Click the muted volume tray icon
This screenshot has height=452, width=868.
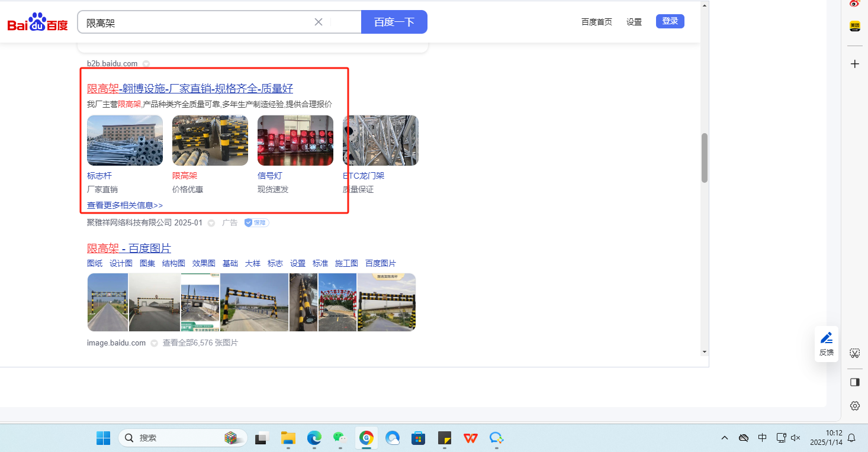pyautogui.click(x=796, y=438)
